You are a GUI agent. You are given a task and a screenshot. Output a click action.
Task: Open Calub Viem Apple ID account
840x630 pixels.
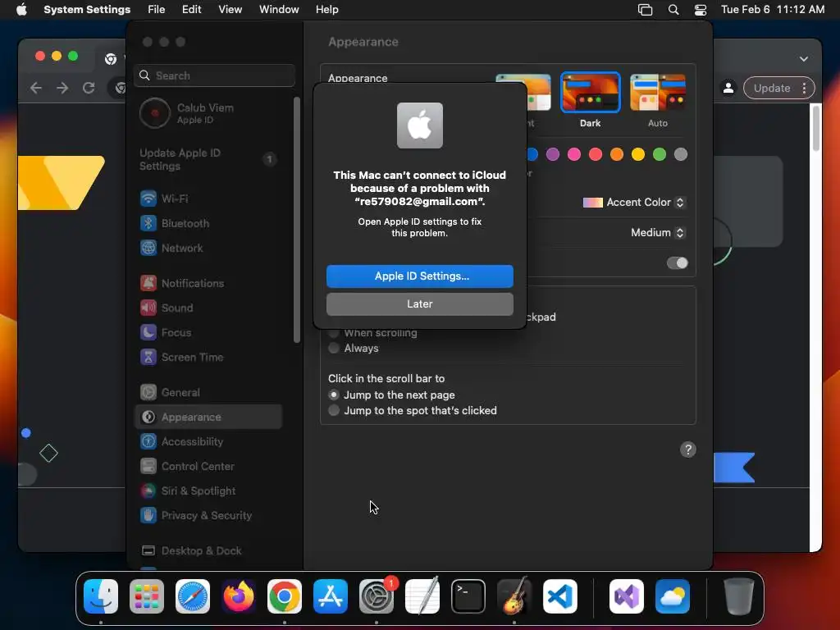(x=208, y=113)
